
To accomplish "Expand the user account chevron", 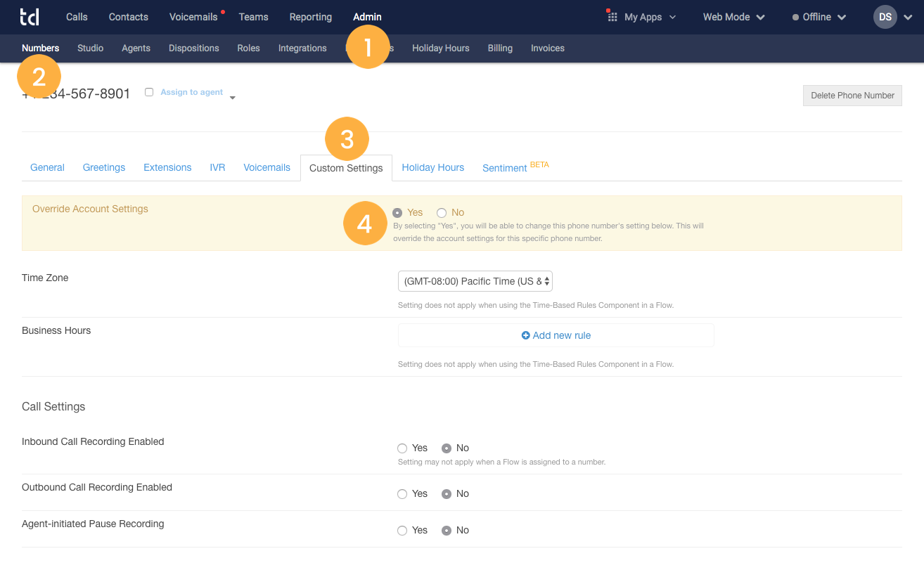I will click(x=908, y=18).
